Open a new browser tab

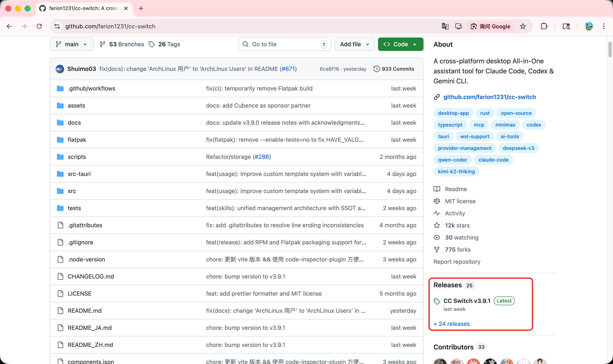click(x=141, y=8)
